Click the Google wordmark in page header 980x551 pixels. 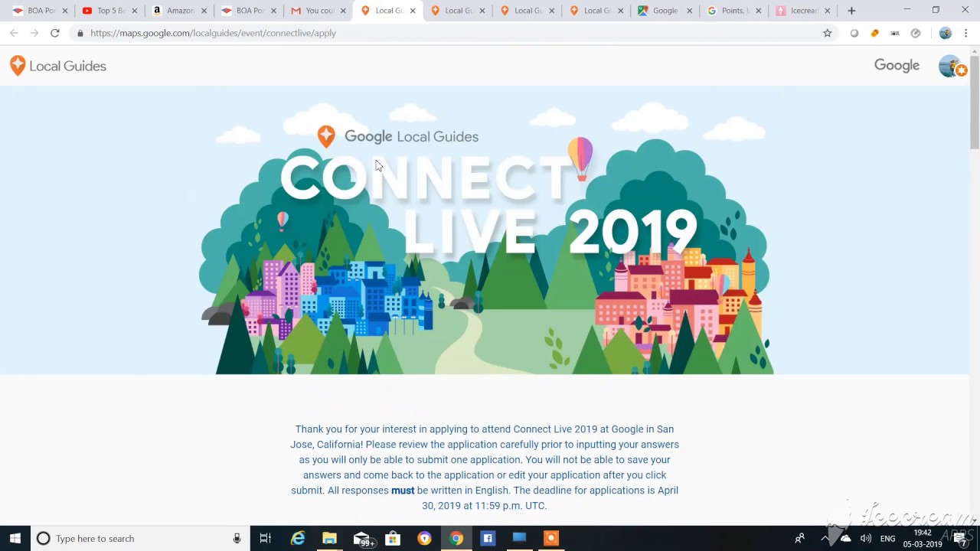point(897,66)
